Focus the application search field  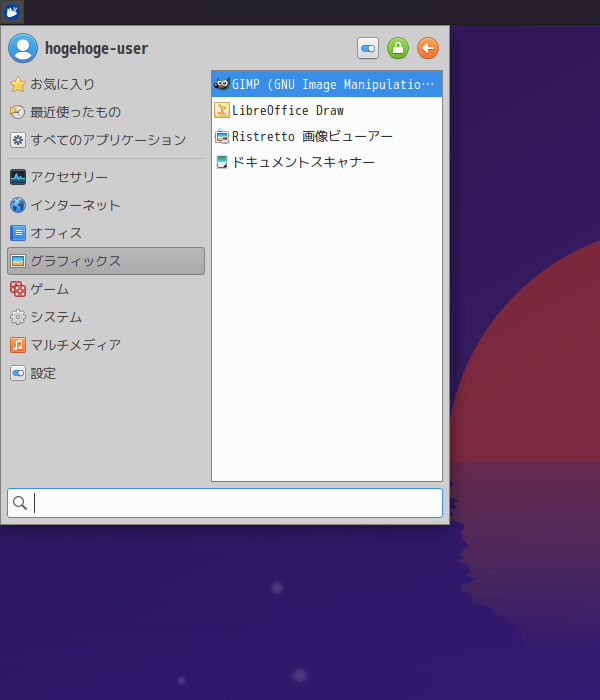pyautogui.click(x=225, y=503)
